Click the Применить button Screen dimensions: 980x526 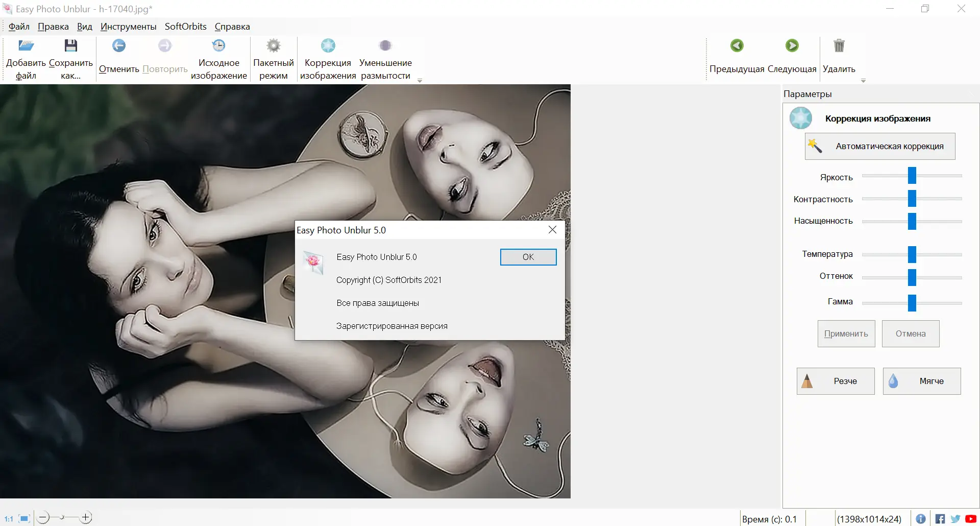coord(846,334)
